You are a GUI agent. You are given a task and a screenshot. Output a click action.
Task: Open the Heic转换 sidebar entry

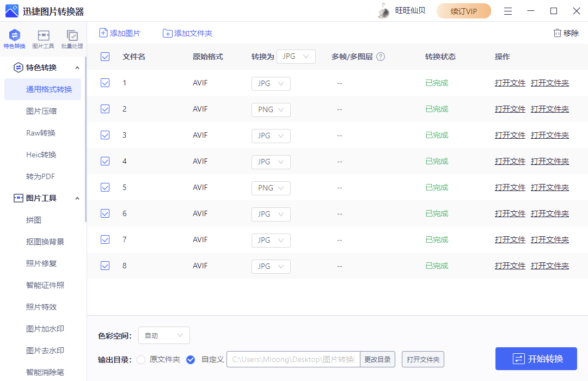pyautogui.click(x=42, y=154)
